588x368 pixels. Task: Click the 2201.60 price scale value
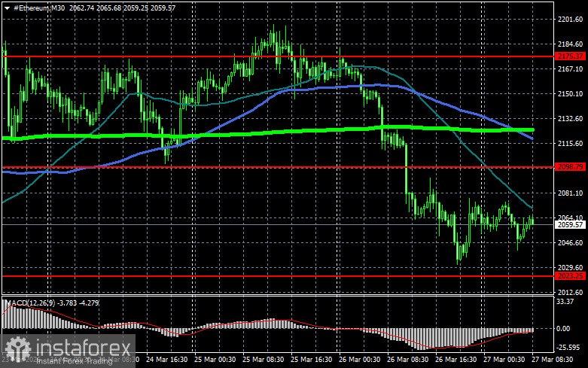pyautogui.click(x=571, y=19)
